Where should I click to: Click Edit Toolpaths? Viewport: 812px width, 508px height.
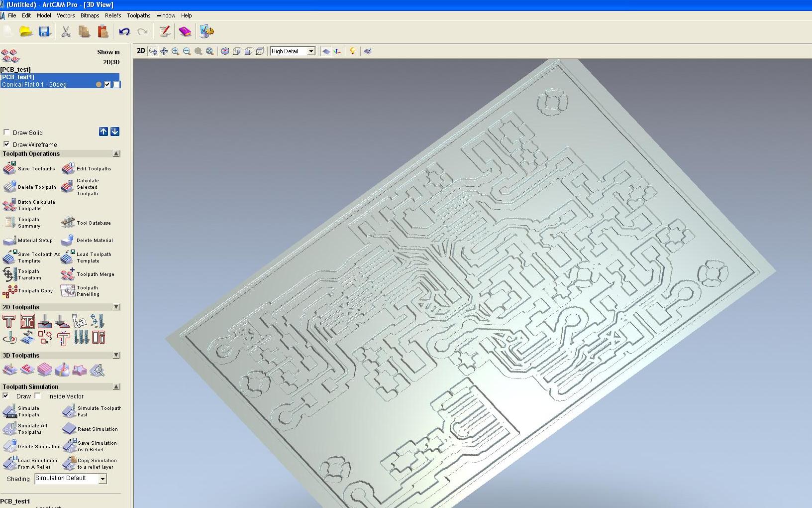click(x=87, y=168)
